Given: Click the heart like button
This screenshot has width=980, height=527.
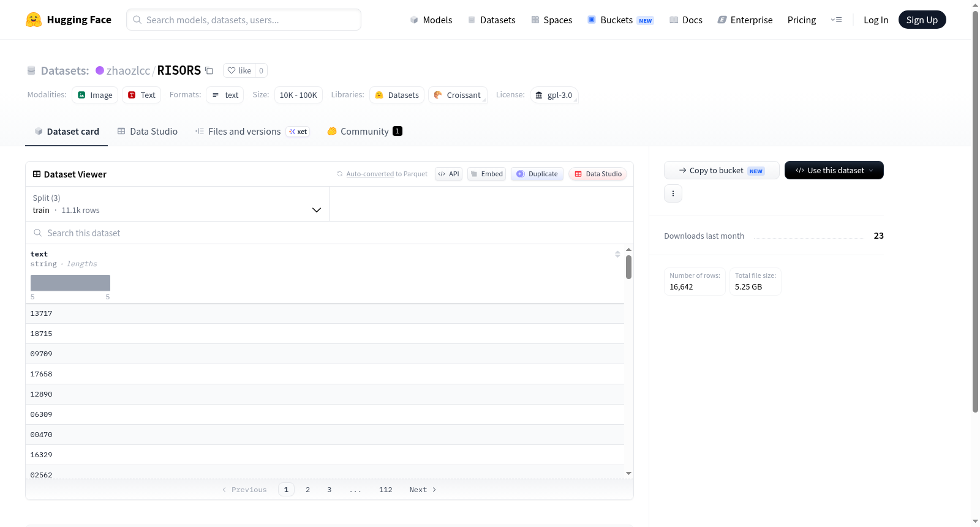Looking at the screenshot, I should coord(239,70).
